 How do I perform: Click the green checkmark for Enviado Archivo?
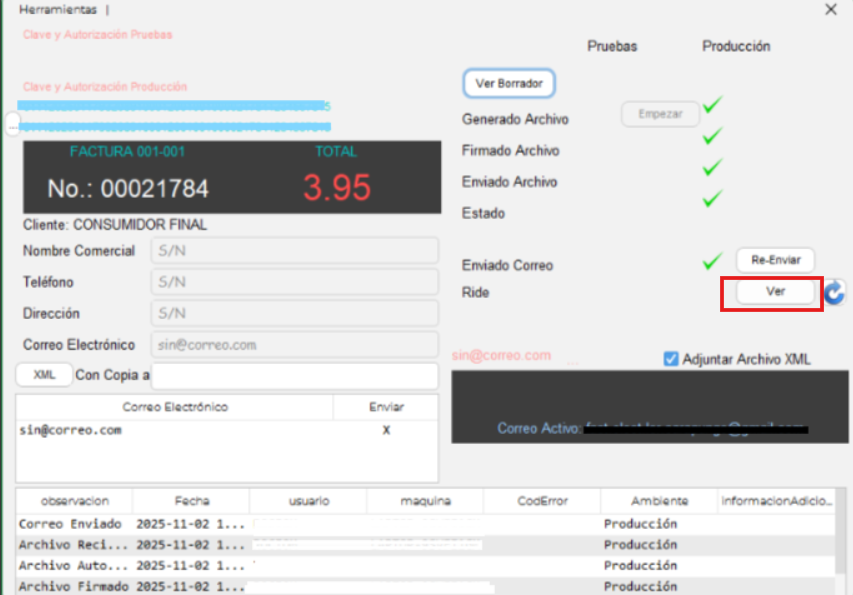click(712, 167)
